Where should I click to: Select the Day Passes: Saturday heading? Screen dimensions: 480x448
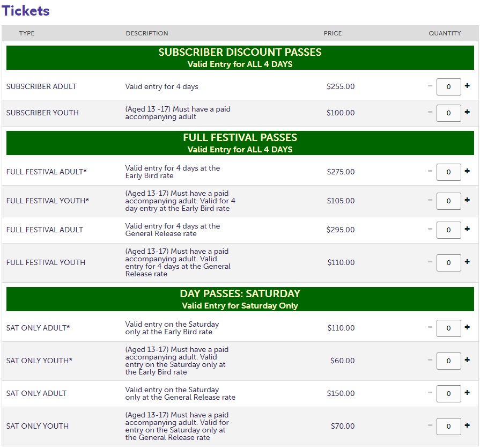[x=240, y=299]
